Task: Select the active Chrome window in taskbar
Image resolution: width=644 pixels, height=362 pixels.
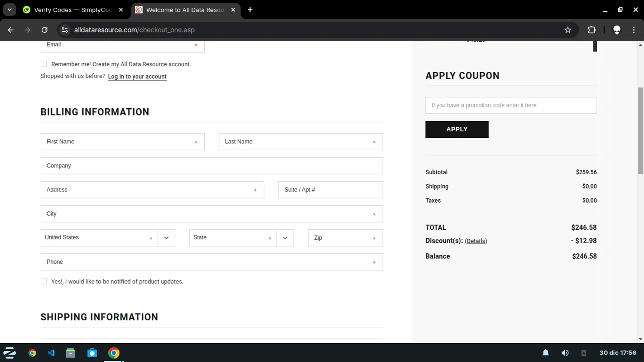Action: click(114, 353)
